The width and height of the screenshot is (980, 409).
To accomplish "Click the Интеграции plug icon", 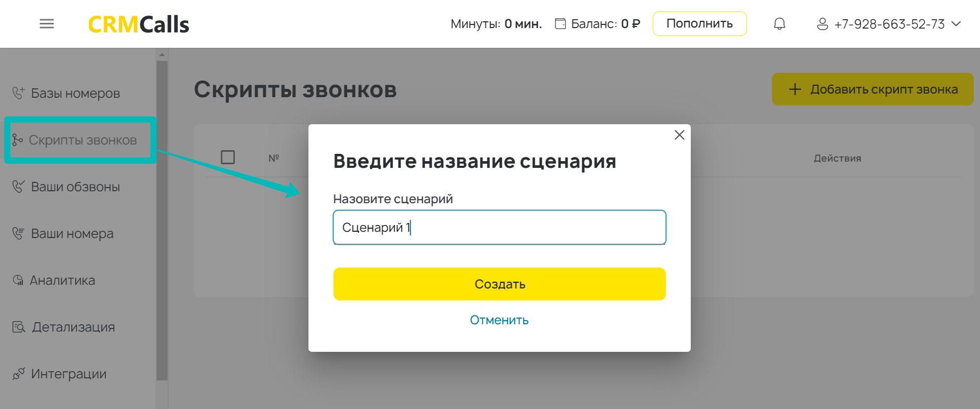I will (19, 374).
